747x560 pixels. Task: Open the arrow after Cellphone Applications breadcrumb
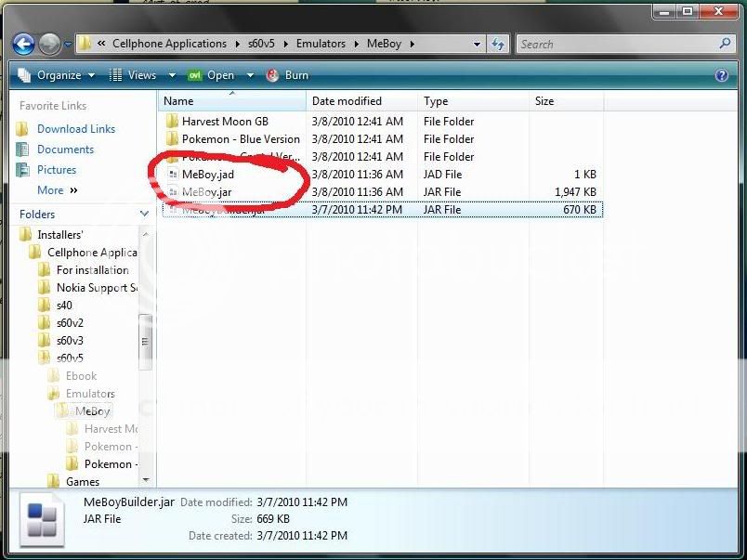click(x=237, y=44)
